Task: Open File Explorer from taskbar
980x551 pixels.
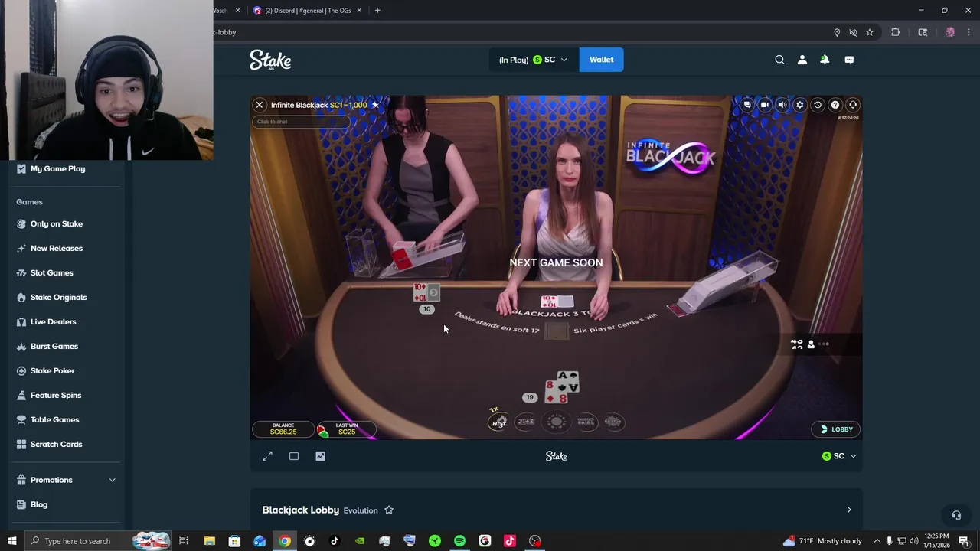Action: 209,541
